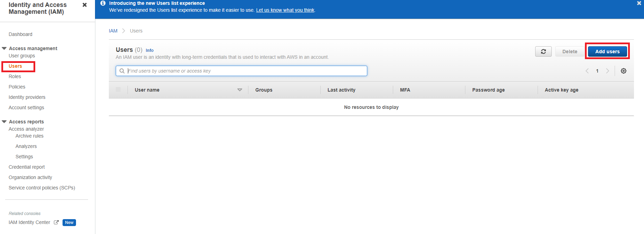644x234 pixels.
Task: Open table preferences gear icon
Action: 624,71
